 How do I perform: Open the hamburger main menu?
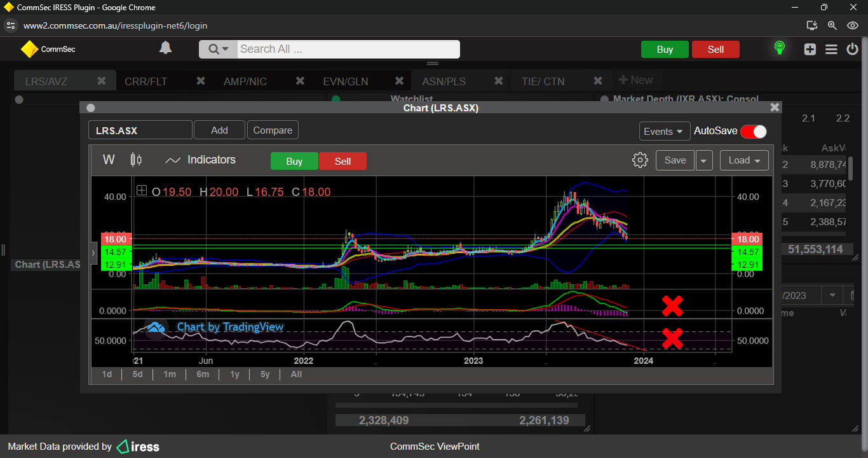[x=831, y=49]
